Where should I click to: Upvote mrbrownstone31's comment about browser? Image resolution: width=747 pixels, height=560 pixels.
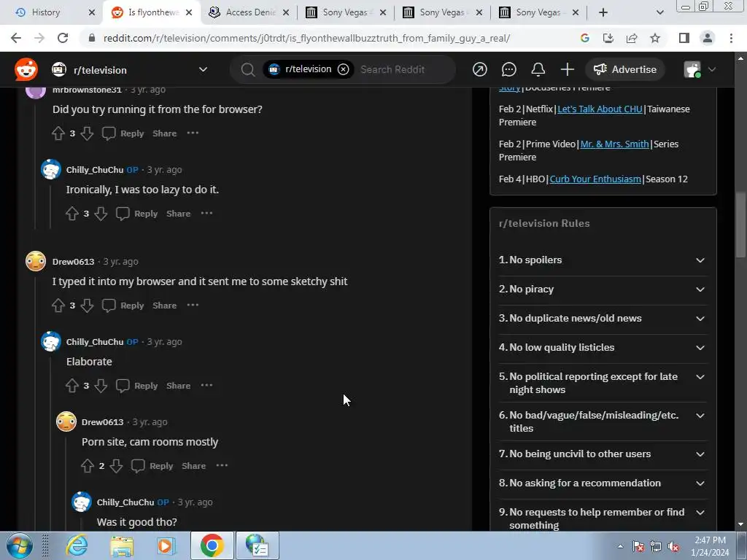58,133
